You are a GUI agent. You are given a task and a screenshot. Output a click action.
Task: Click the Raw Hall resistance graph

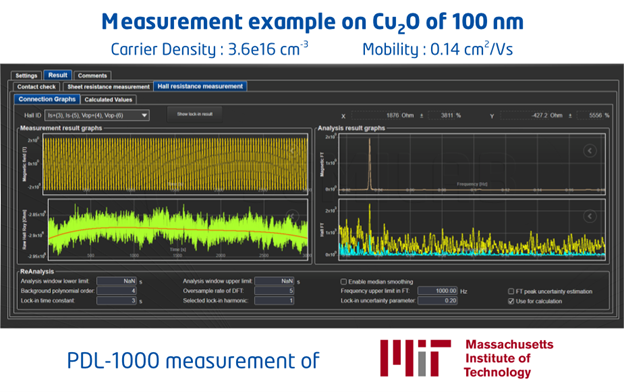(x=178, y=230)
